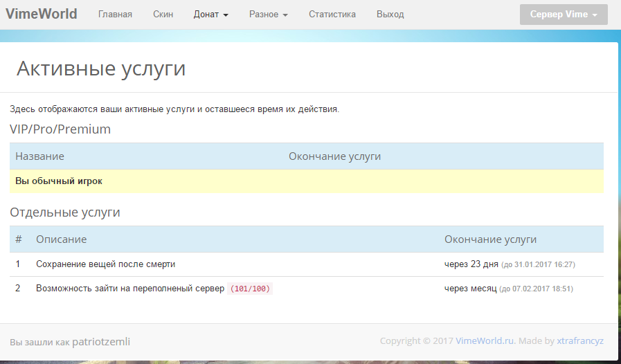The image size is (621, 364).
Task: Click the Название column header
Action: 40,156
